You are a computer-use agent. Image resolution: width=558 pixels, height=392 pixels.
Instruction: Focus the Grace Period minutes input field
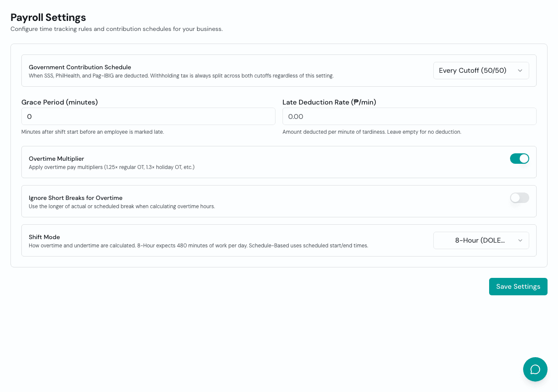[148, 116]
